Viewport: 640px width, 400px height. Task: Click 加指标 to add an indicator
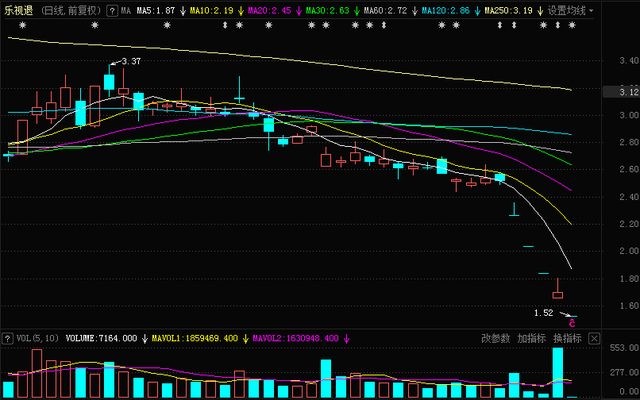tap(531, 339)
